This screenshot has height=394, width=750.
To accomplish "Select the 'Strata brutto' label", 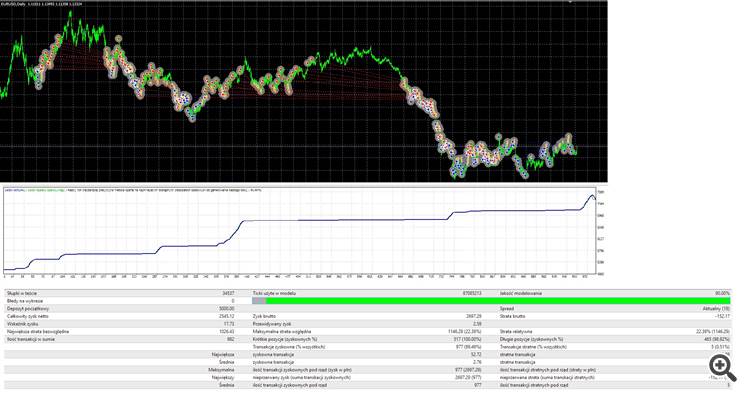I will coord(513,316).
